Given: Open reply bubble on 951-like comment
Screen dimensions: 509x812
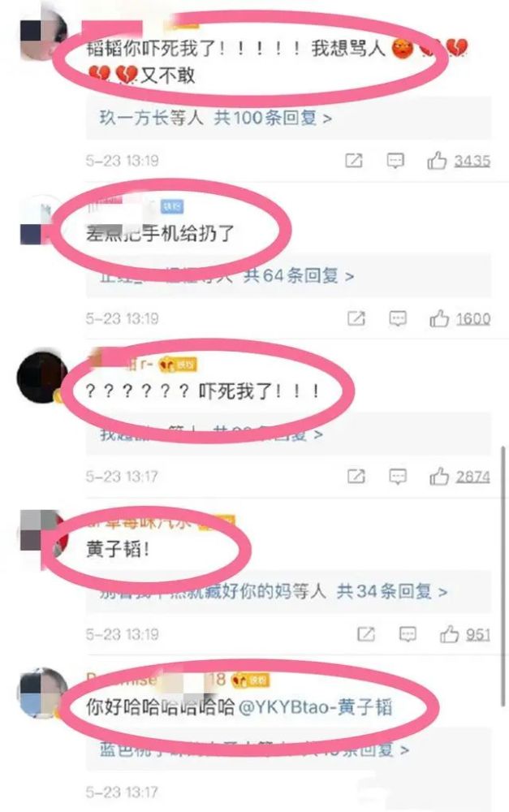Looking at the screenshot, I should pyautogui.click(x=408, y=634).
